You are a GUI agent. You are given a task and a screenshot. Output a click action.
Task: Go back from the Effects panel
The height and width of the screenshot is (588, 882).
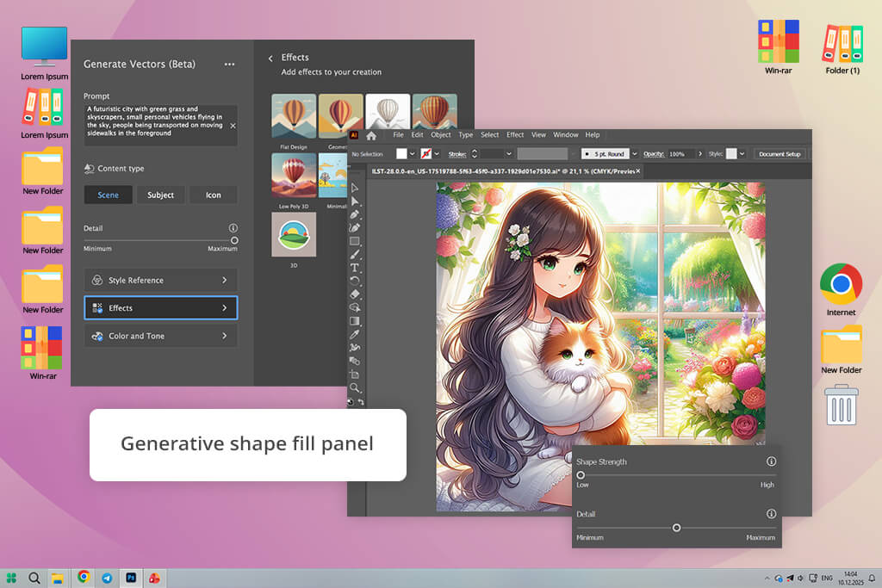click(x=270, y=58)
